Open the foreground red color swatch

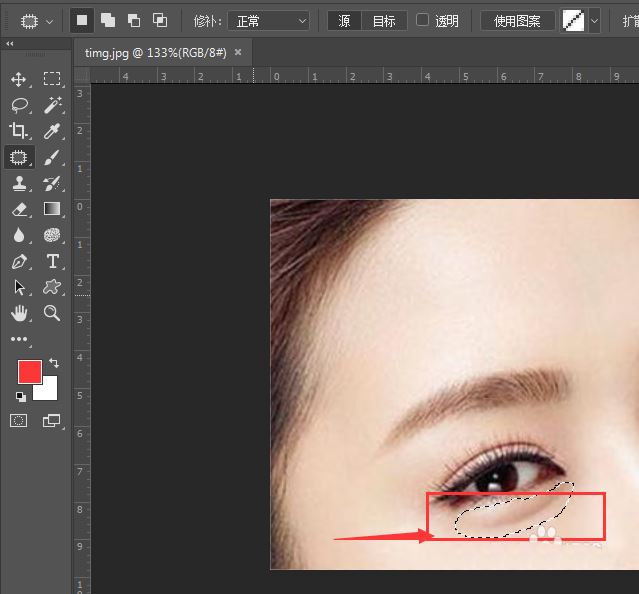pyautogui.click(x=29, y=371)
